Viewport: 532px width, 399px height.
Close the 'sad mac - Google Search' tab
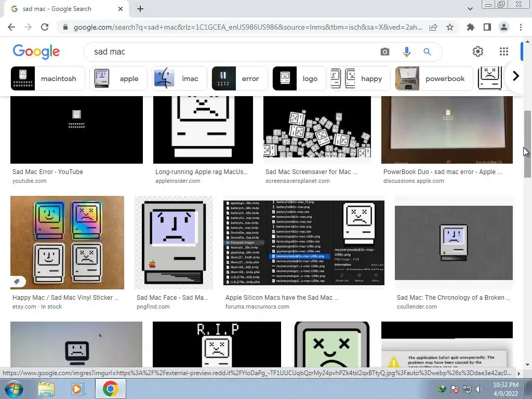click(121, 9)
